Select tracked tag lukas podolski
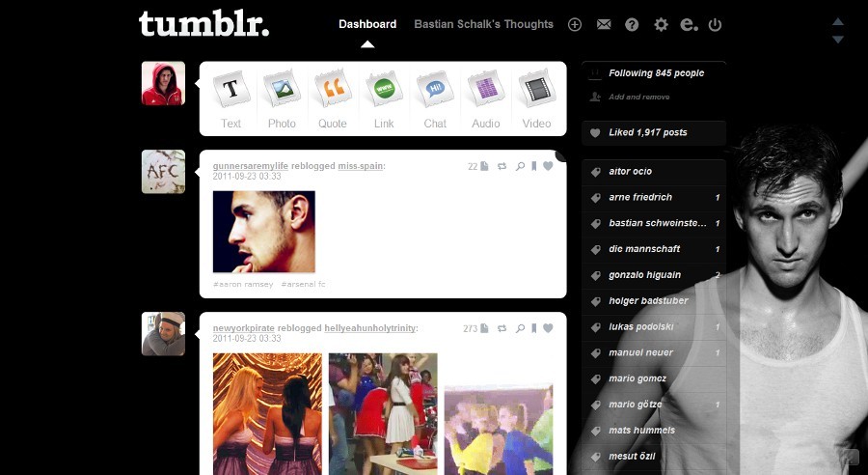Viewport: 868px width, 475px height. (654, 327)
